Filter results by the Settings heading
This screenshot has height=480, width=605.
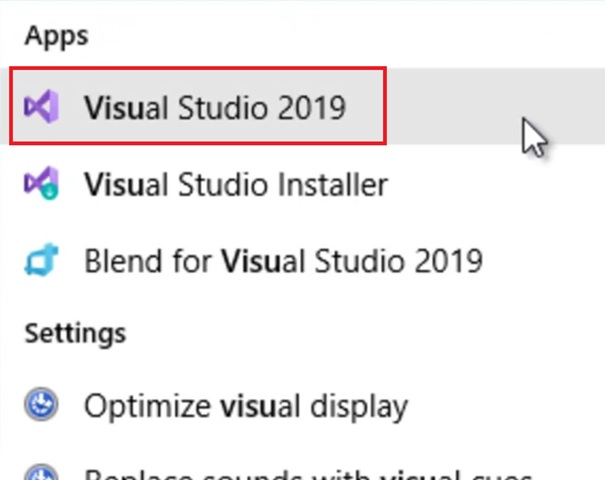point(75,333)
